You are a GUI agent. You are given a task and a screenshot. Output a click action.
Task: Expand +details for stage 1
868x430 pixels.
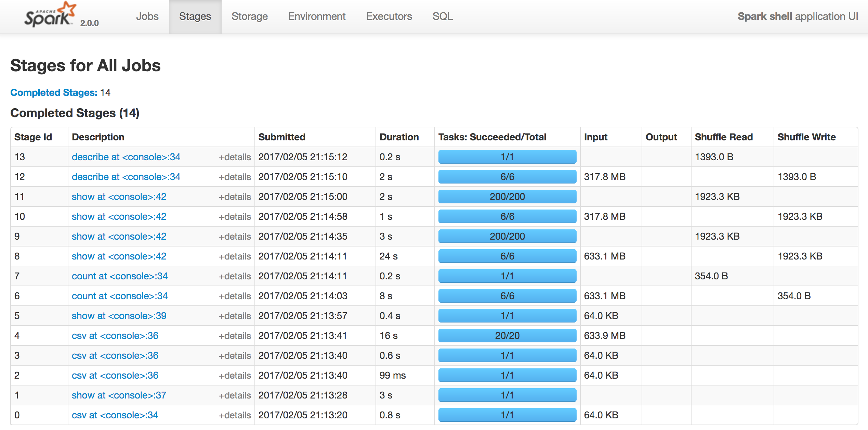235,395
